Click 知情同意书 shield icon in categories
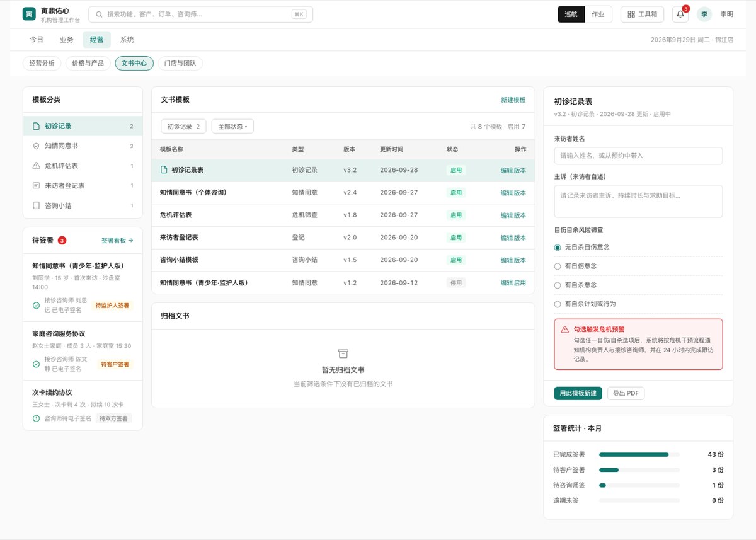Screen dimensions: 756x540 point(36,146)
